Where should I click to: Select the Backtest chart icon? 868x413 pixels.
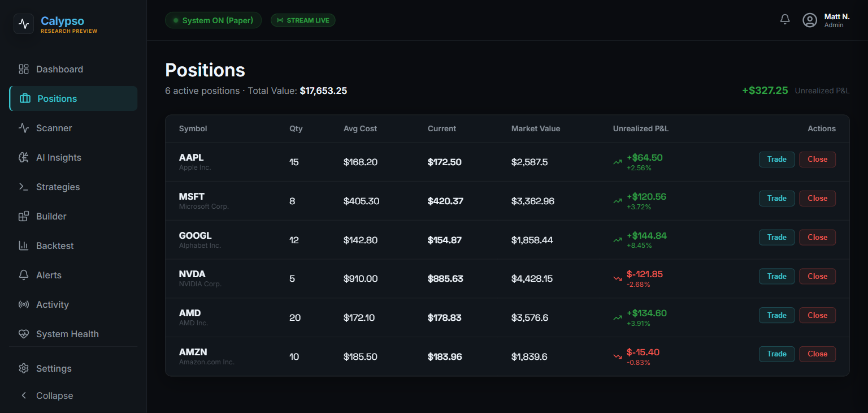tap(23, 246)
